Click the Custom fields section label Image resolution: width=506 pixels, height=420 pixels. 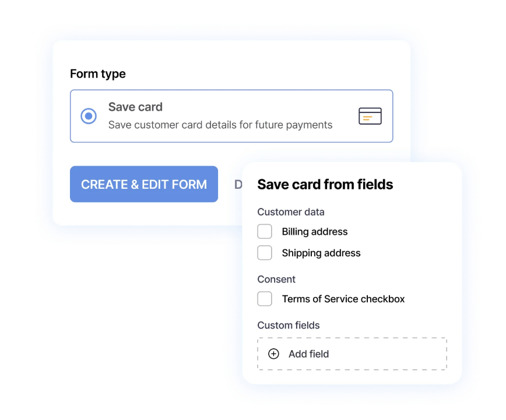(x=288, y=325)
